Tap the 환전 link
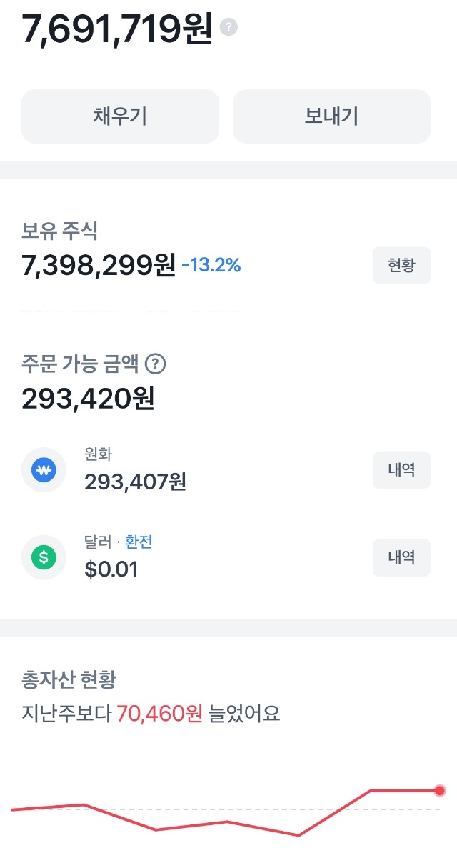This screenshot has height=868, width=457. 139,542
